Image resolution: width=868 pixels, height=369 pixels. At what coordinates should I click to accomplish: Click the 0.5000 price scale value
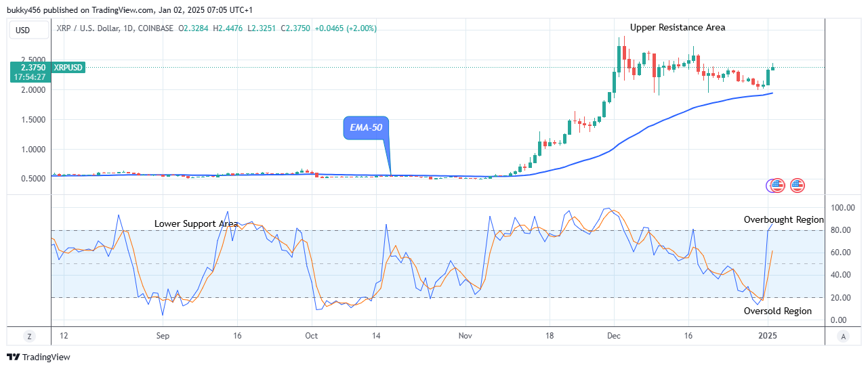pos(33,179)
